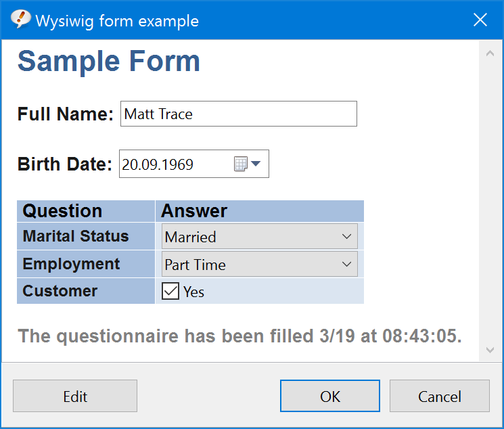The image size is (504, 429).
Task: Click the questionnaire filled timestamp text
Action: click(239, 336)
